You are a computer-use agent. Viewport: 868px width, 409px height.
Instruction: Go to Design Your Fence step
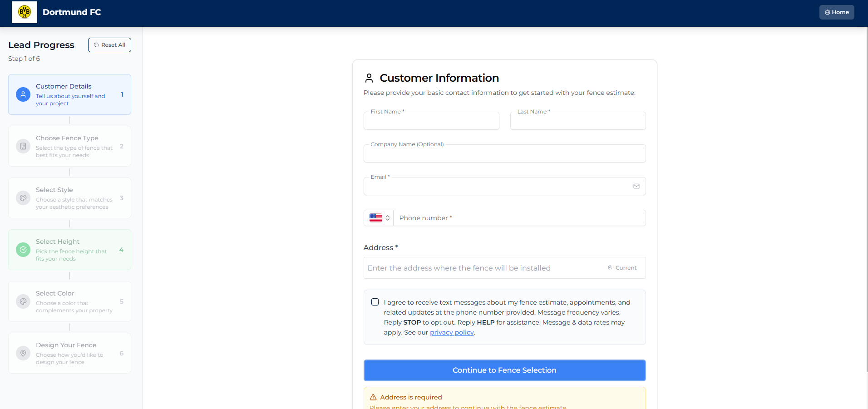coord(69,353)
